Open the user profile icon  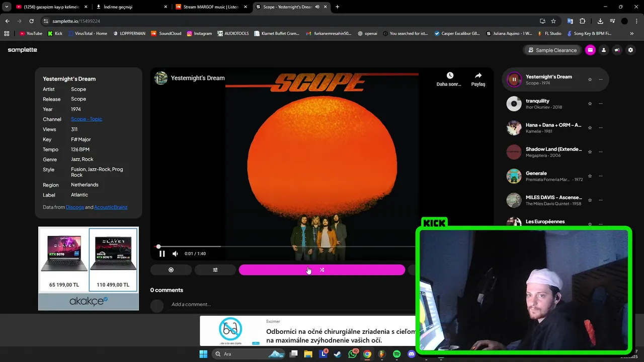tap(604, 50)
